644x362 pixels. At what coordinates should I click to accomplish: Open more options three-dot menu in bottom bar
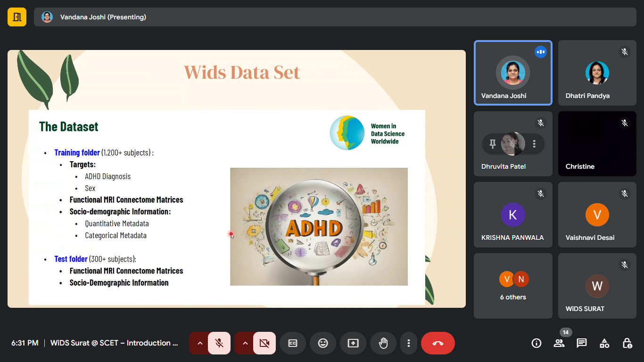coord(409,343)
